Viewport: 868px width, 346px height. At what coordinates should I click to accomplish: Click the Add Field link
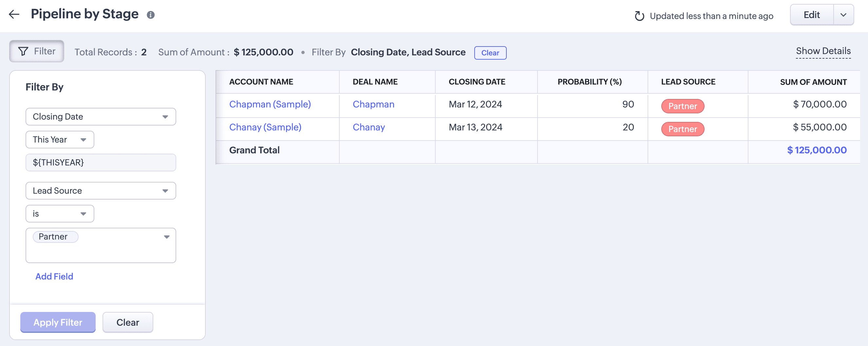(x=54, y=276)
